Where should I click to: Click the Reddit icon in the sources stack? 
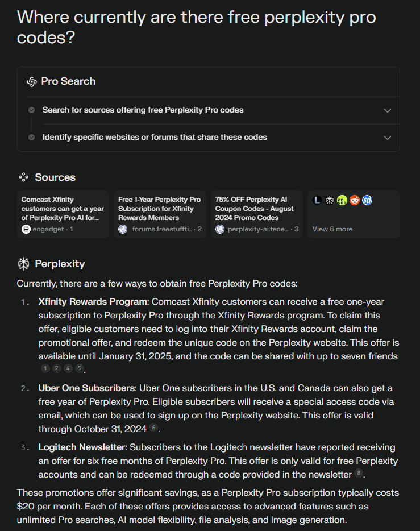[355, 200]
